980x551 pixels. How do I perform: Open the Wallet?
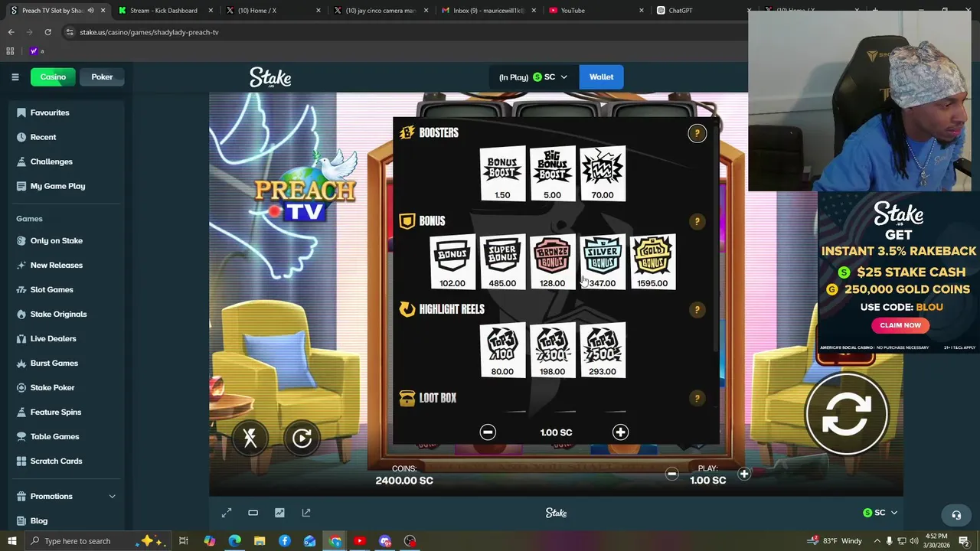601,77
